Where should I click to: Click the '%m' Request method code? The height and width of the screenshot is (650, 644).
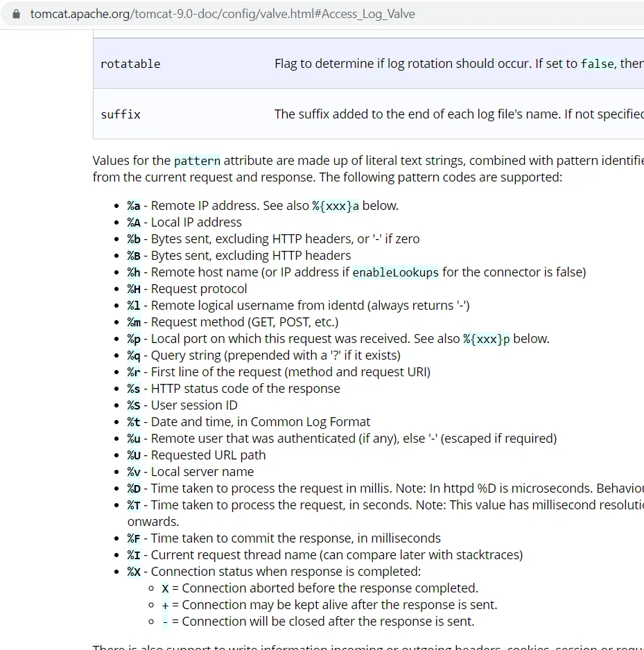click(x=134, y=322)
